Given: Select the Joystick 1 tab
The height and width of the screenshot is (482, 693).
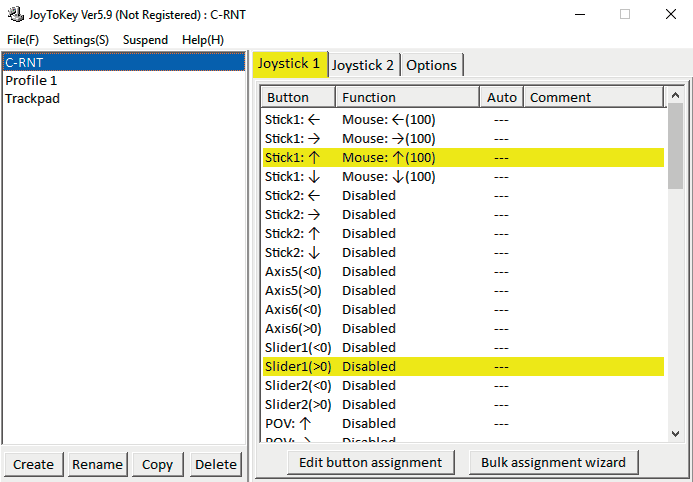Looking at the screenshot, I should pyautogui.click(x=289, y=64).
